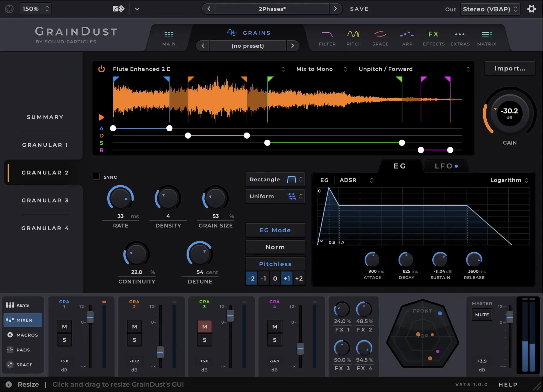Open the Stereo (VBAP) output dropdown

coord(490,9)
